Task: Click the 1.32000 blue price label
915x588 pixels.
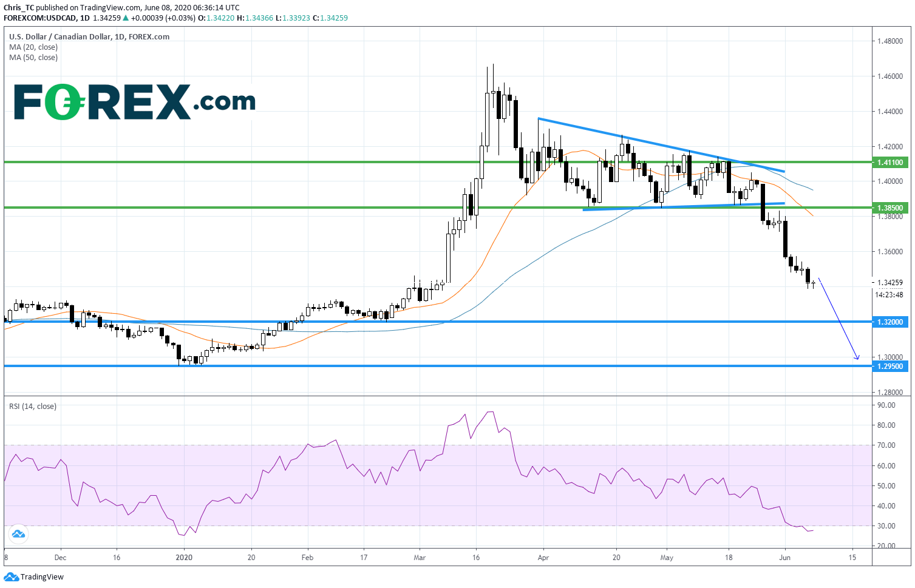Action: click(890, 322)
